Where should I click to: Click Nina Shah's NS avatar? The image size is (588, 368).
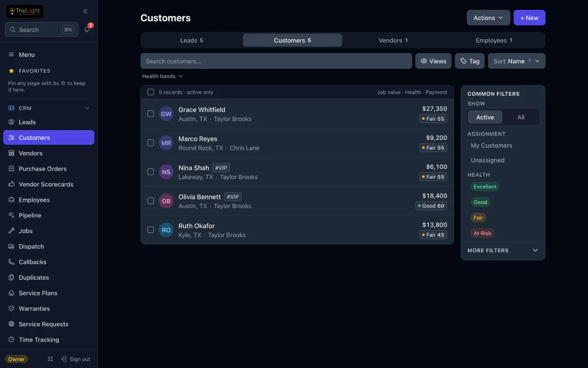(166, 172)
